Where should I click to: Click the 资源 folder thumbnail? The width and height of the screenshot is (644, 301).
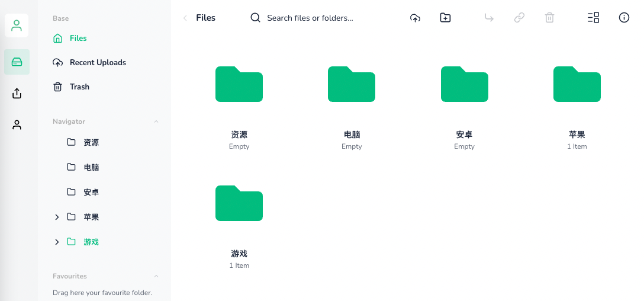point(239,84)
